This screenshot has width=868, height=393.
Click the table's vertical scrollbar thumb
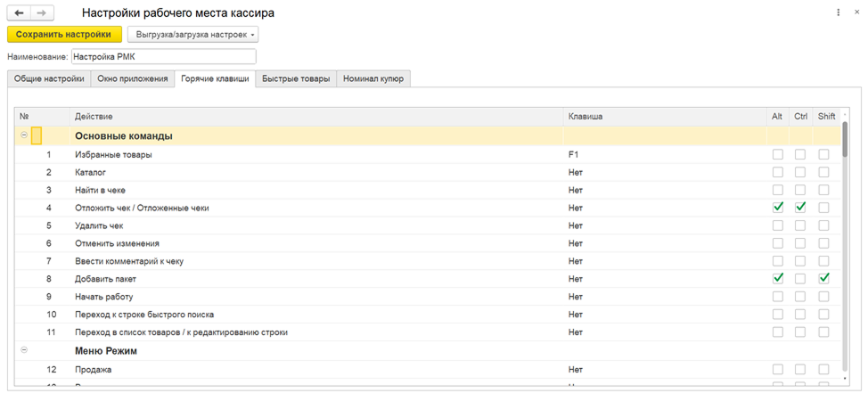point(845,140)
